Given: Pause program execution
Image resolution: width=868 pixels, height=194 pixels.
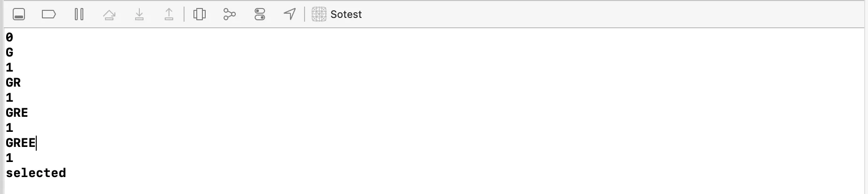Looking at the screenshot, I should click(x=79, y=14).
